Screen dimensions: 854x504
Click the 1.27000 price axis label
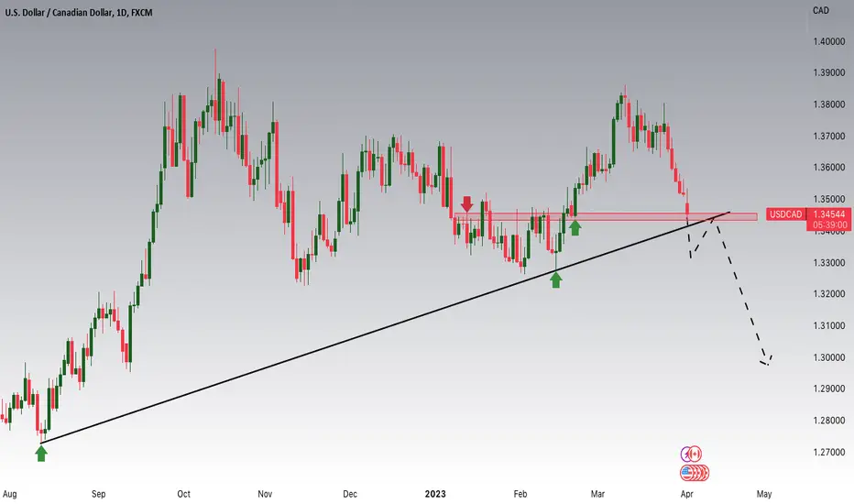pyautogui.click(x=829, y=452)
